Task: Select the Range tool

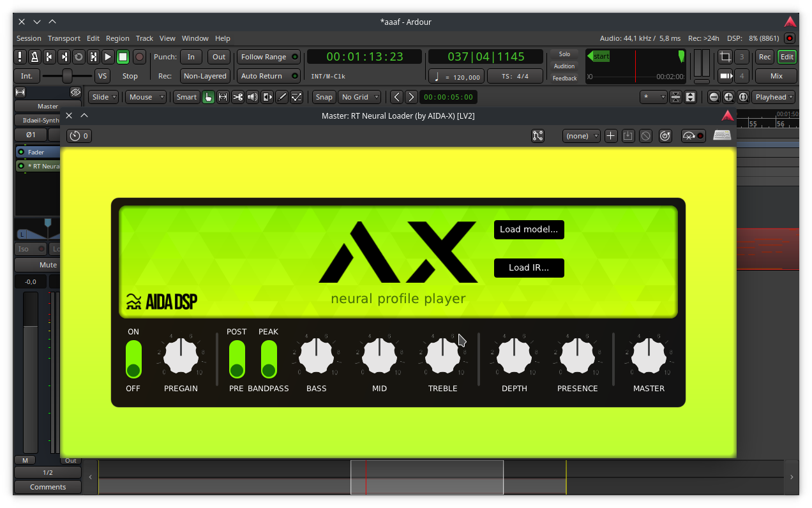Action: [x=223, y=97]
